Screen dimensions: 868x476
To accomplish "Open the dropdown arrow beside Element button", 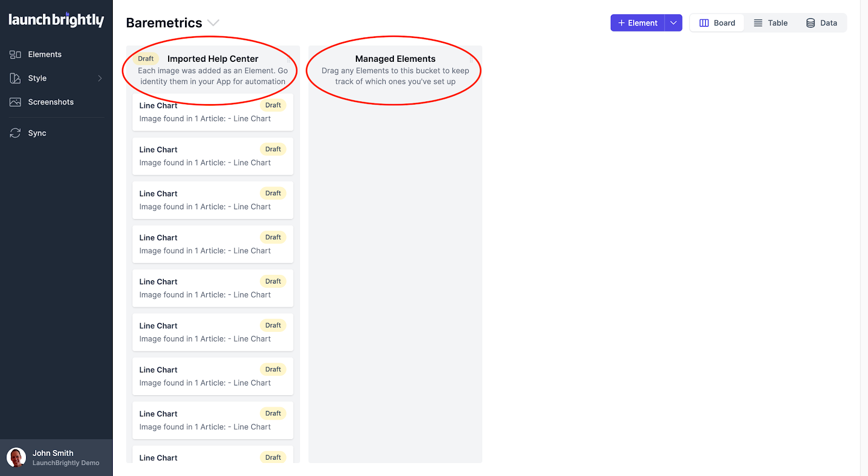I will (x=673, y=23).
